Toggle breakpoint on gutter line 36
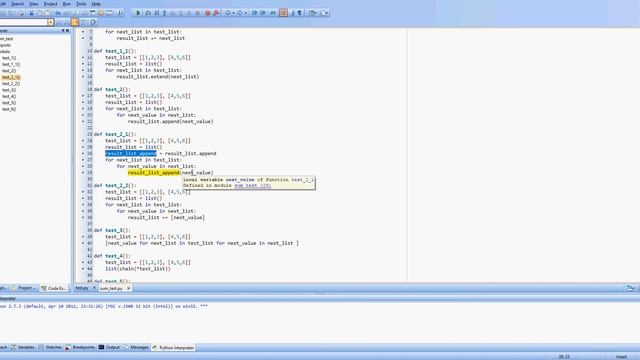Screen dimensions: 640x360 tap(83, 218)
